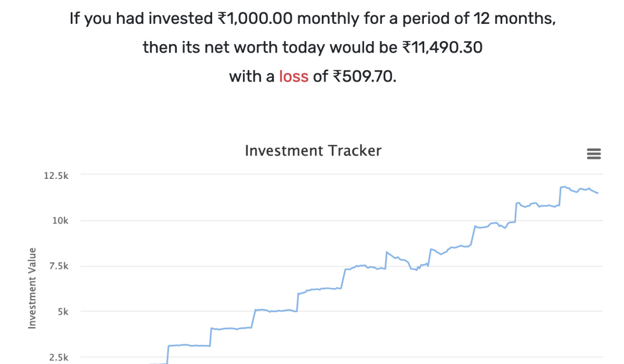Image resolution: width=624 pixels, height=364 pixels.
Task: Click the highest peak of the investment line
Action: pyautogui.click(x=564, y=186)
